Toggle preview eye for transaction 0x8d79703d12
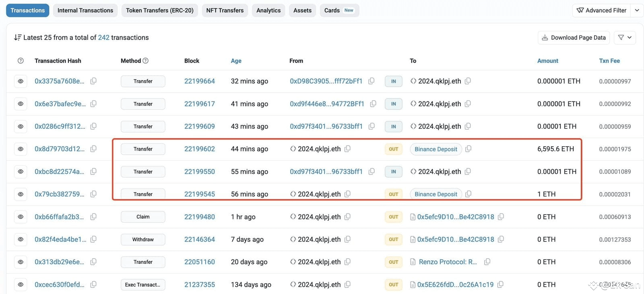 [21, 149]
